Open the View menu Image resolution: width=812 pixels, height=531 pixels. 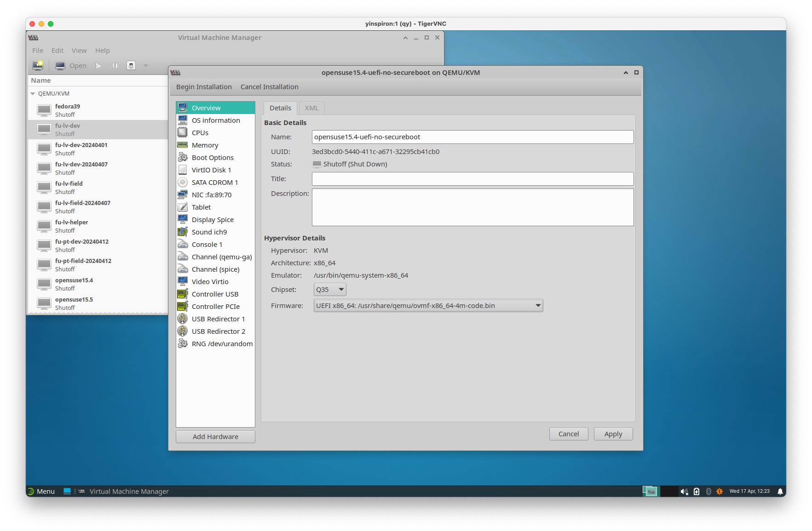[79, 51]
